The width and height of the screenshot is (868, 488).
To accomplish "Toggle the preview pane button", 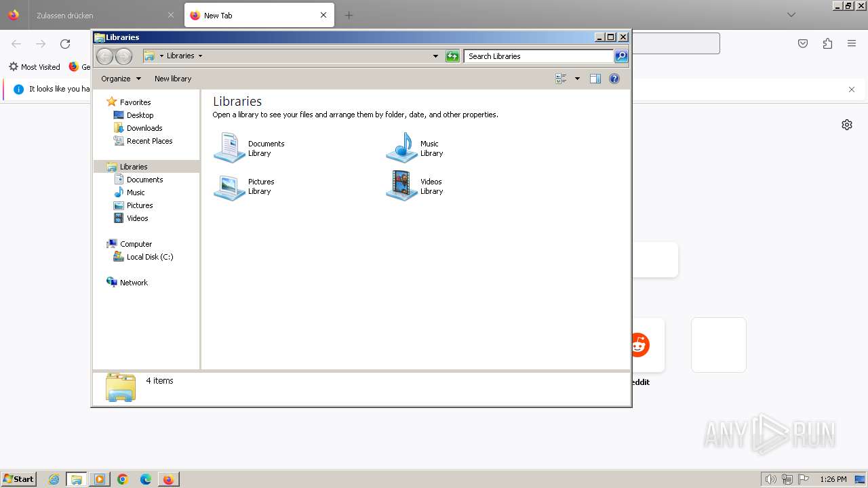I will click(x=595, y=79).
